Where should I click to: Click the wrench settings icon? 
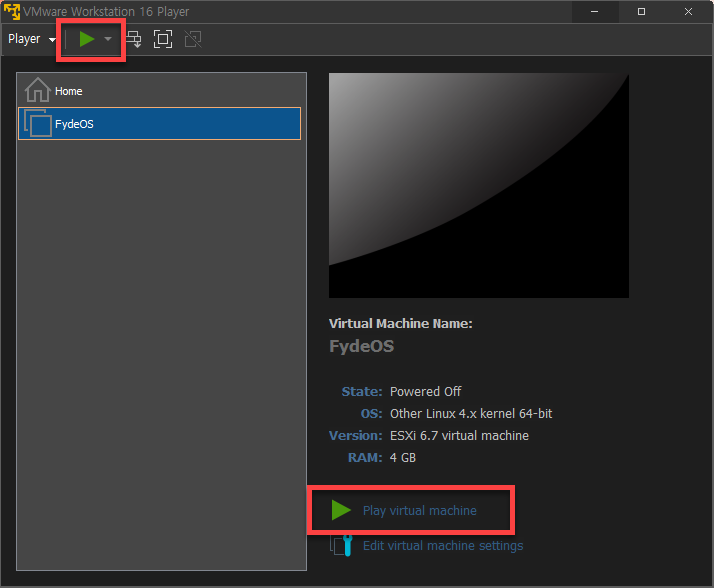[342, 546]
